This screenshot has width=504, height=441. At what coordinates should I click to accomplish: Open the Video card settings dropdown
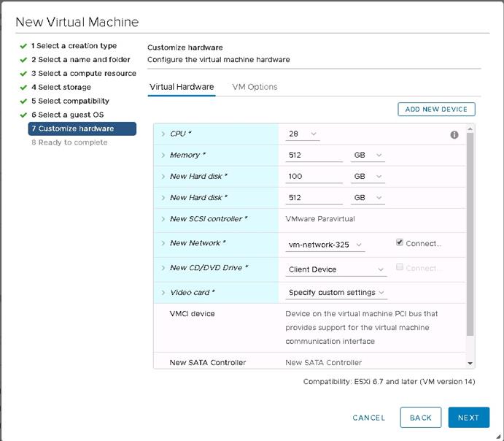(x=336, y=292)
